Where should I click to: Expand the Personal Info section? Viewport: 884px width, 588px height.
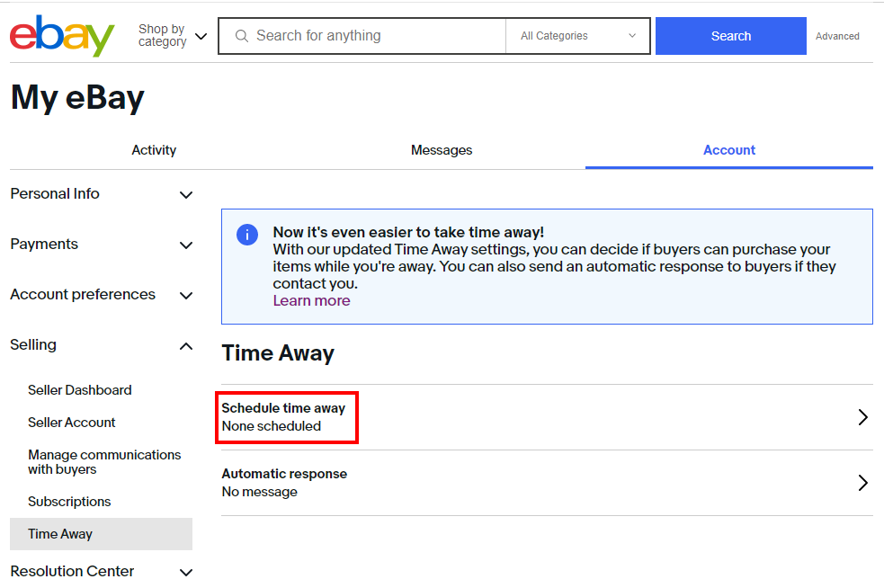pyautogui.click(x=102, y=194)
